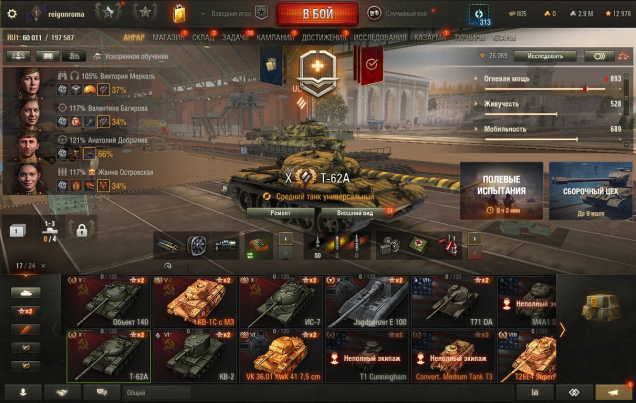
Task: Open the ИССЛЕДОВАНИЯ tab
Action: [380, 38]
